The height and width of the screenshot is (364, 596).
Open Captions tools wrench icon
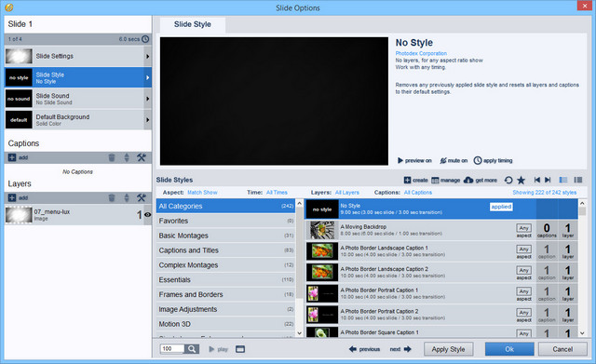142,157
